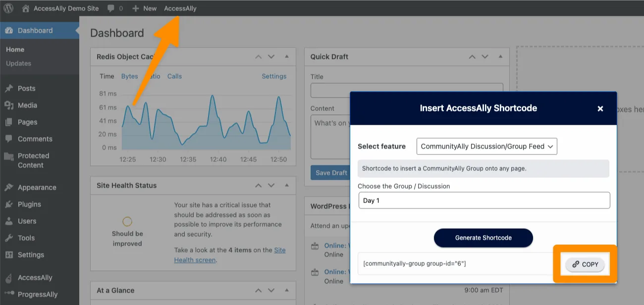Switch Redis chart to Calls tab

coord(174,76)
